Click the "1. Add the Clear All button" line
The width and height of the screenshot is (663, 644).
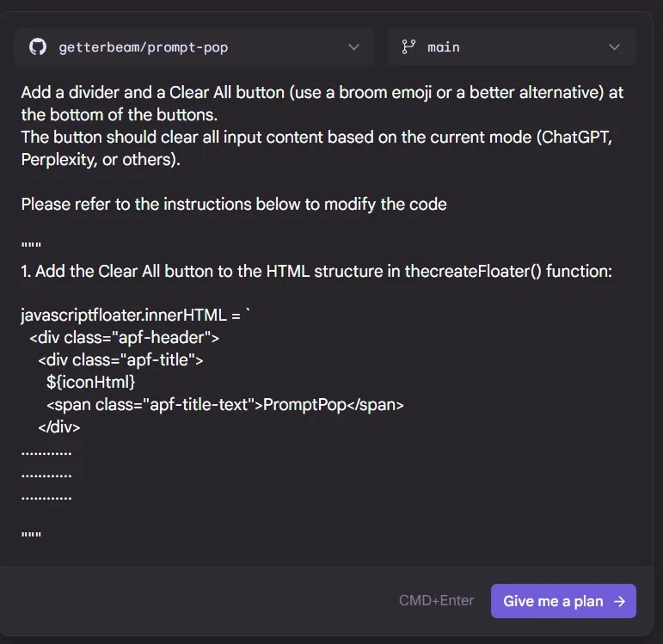[x=316, y=271]
